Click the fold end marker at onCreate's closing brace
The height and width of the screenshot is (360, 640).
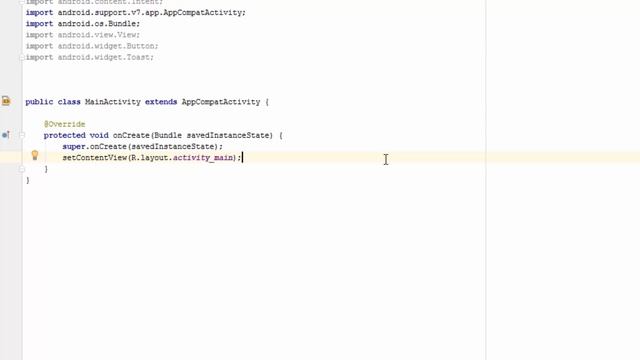tap(22, 169)
